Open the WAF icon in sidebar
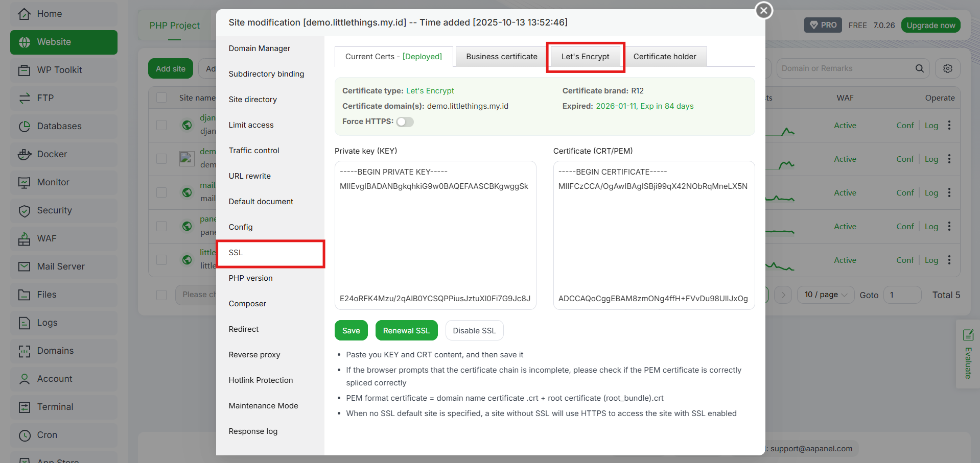This screenshot has height=463, width=980. click(x=24, y=238)
